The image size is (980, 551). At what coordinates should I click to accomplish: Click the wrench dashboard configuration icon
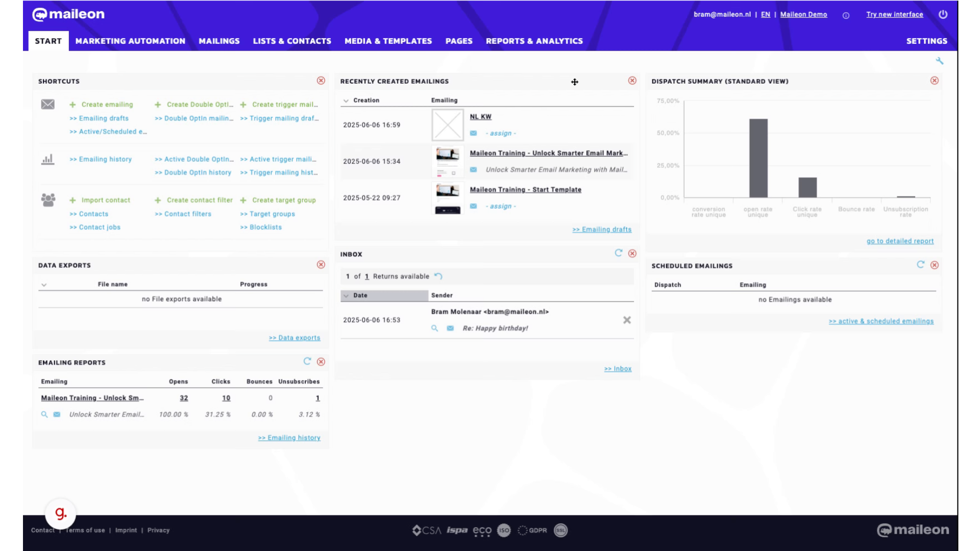point(939,61)
